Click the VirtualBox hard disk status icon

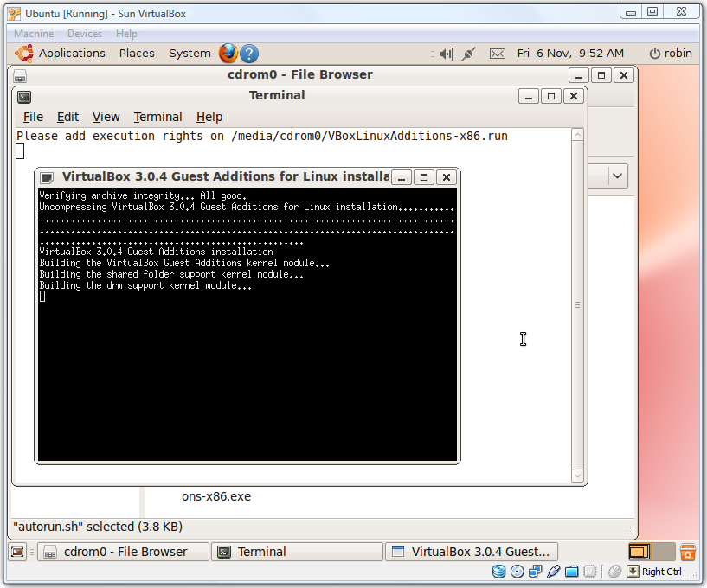click(x=499, y=571)
